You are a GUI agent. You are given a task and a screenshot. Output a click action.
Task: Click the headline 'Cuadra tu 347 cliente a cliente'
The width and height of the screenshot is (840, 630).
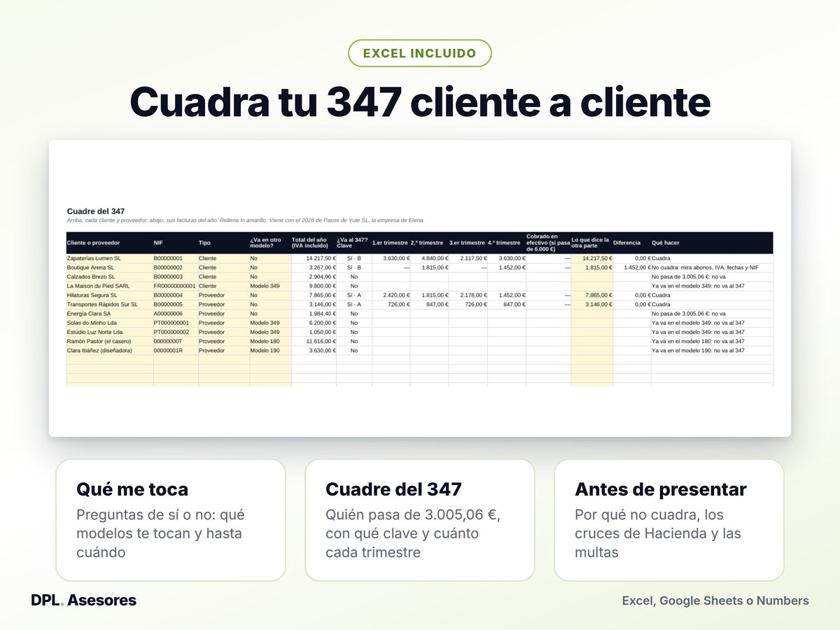(420, 102)
